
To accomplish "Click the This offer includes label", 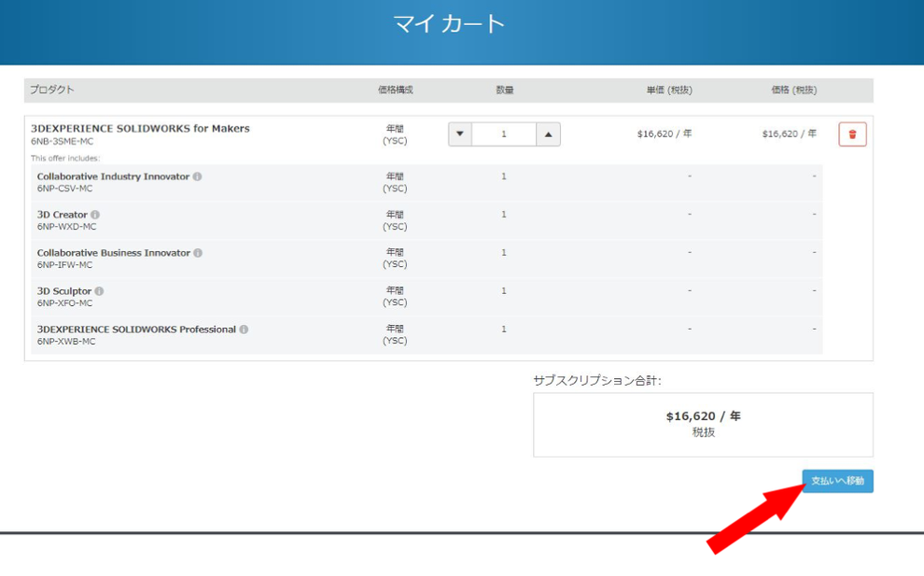I will click(x=65, y=158).
